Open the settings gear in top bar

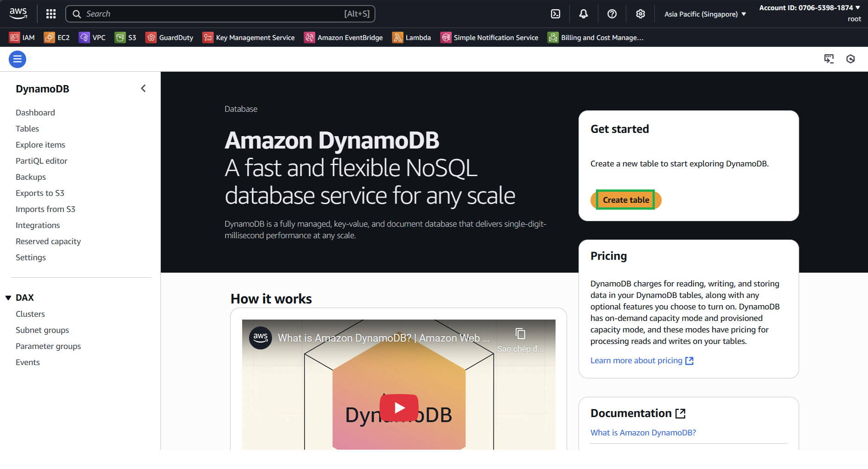click(x=641, y=14)
